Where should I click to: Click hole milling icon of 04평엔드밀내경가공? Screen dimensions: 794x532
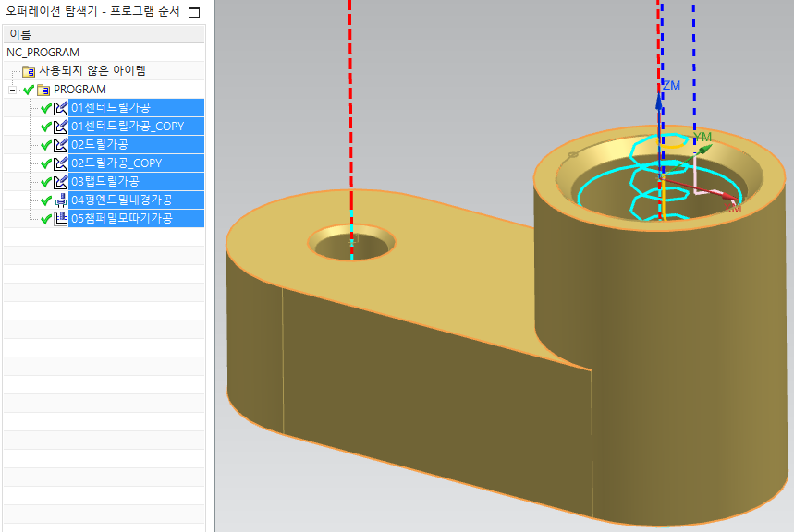click(x=61, y=199)
